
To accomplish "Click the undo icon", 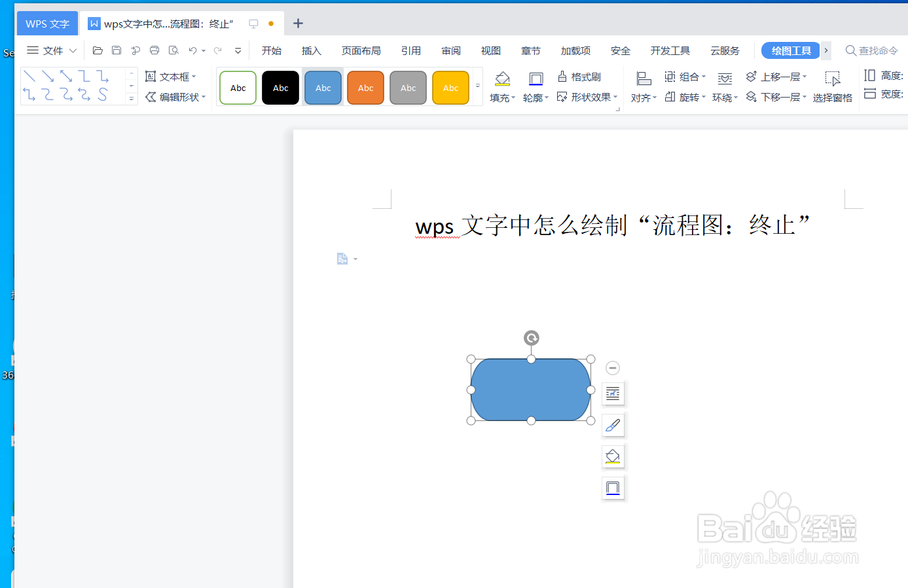I will pos(192,50).
